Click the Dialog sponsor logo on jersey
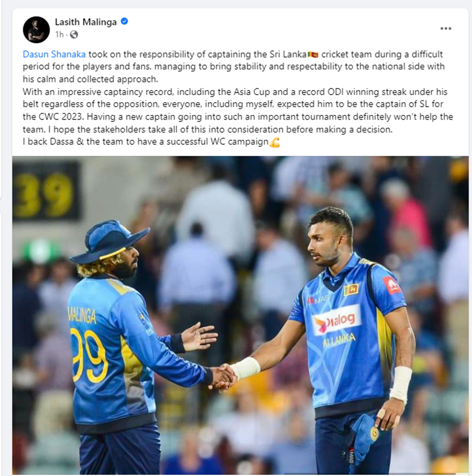472x476 pixels. pos(336,321)
